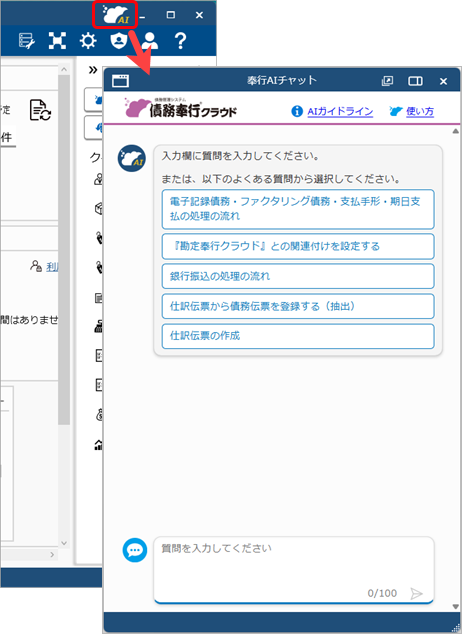
Task: Send the question with the paper plane icon
Action: click(x=416, y=594)
